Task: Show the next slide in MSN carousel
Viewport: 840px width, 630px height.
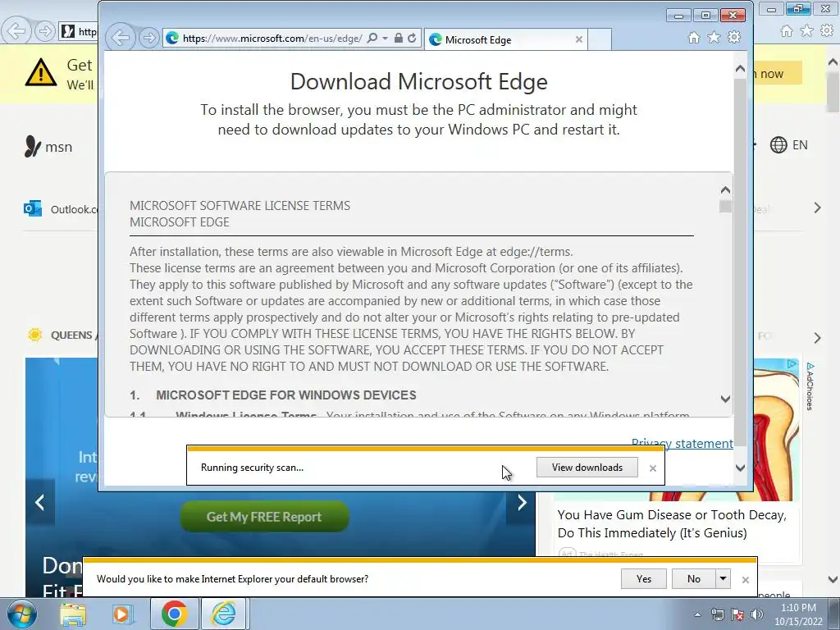Action: tap(521, 503)
